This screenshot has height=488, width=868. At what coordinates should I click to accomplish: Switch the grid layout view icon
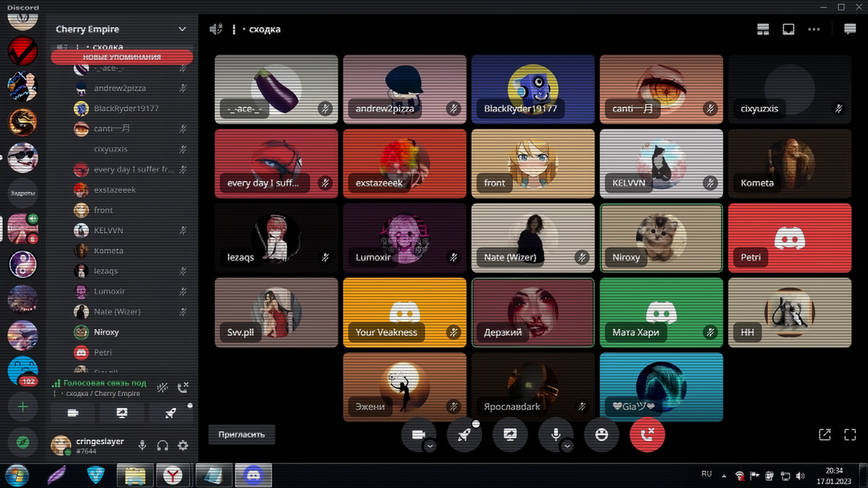[x=763, y=29]
